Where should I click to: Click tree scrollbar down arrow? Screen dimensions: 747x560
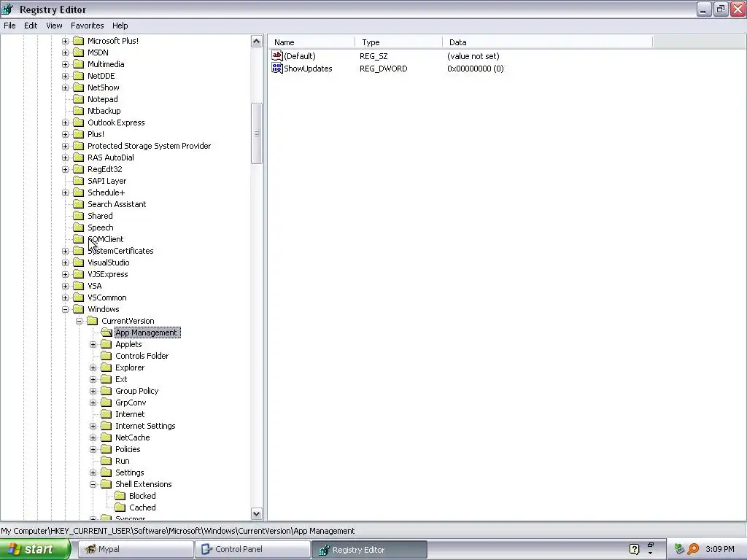(x=256, y=513)
